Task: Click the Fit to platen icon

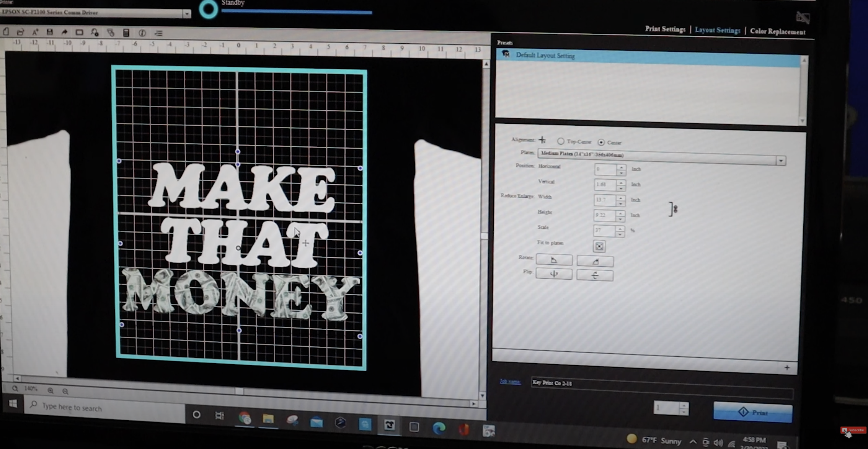Action: tap(599, 246)
